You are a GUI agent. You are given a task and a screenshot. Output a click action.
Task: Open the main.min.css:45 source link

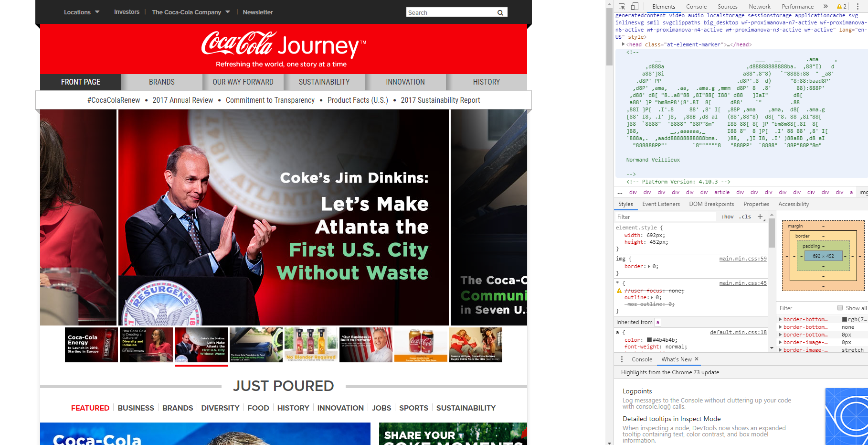tap(743, 283)
